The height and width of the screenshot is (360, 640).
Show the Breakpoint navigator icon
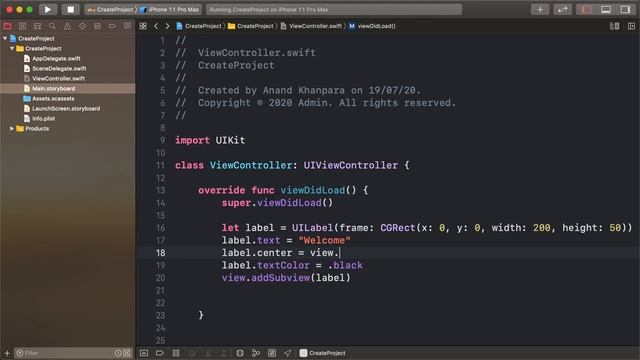(112, 26)
